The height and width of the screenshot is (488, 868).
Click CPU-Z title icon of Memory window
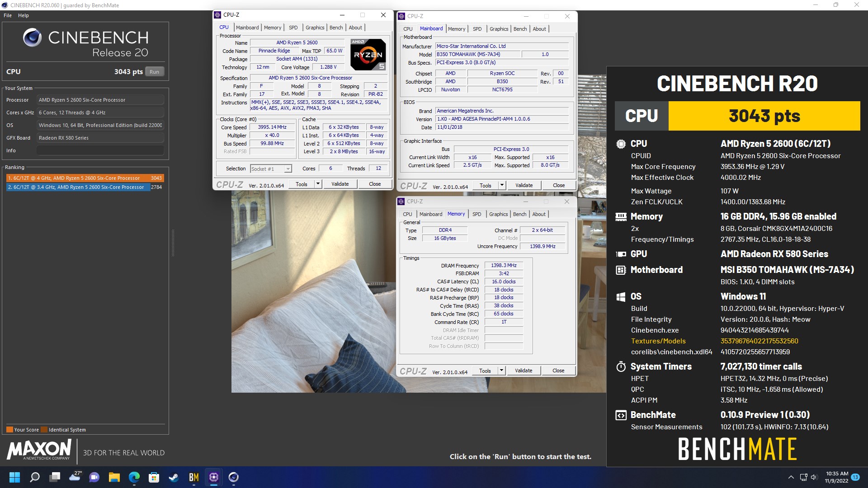pos(401,202)
